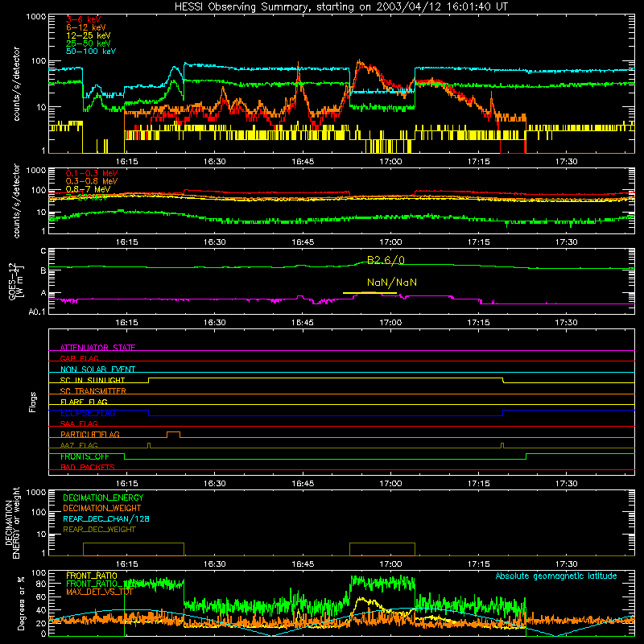644x644 pixels.
Task: Click the 16:15 tick label under the top panel
Action: coord(126,162)
